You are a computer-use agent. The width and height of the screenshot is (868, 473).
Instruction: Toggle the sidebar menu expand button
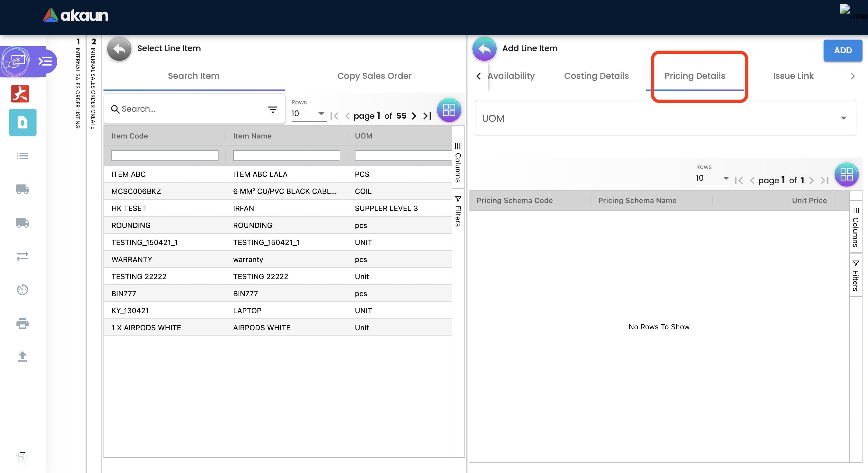point(45,61)
